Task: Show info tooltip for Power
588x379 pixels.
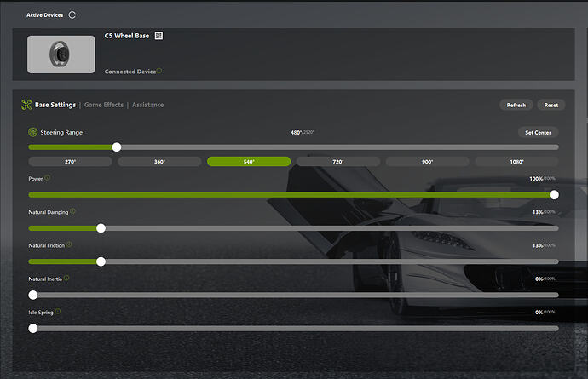Action: [x=47, y=178]
